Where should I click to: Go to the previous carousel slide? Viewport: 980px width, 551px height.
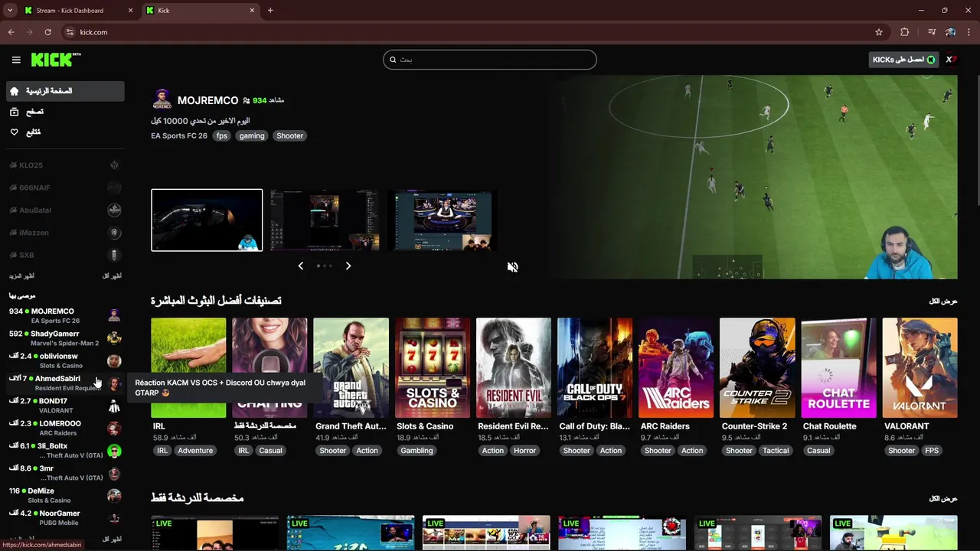[x=300, y=266]
